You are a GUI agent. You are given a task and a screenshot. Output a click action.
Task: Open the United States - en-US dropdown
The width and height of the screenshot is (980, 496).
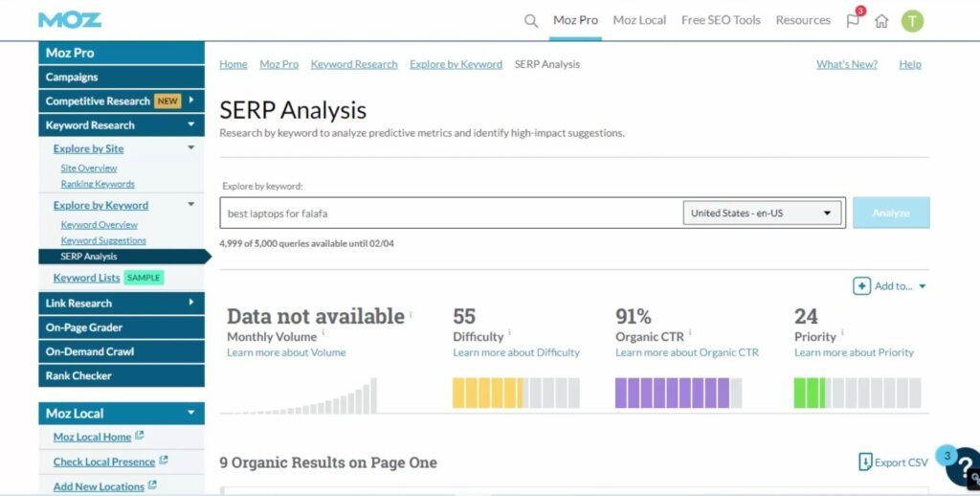(762, 213)
